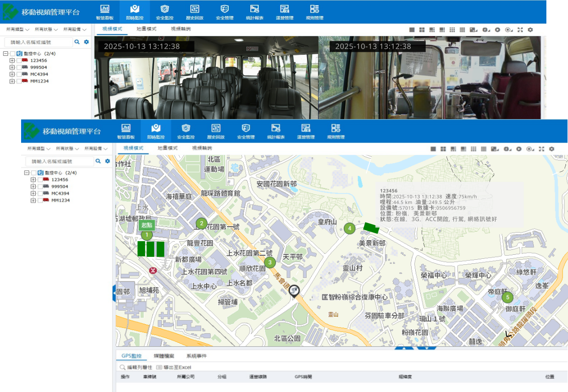Open the 所有狀態 dropdown in the back window
This screenshot has height=392, width=568.
tap(47, 30)
